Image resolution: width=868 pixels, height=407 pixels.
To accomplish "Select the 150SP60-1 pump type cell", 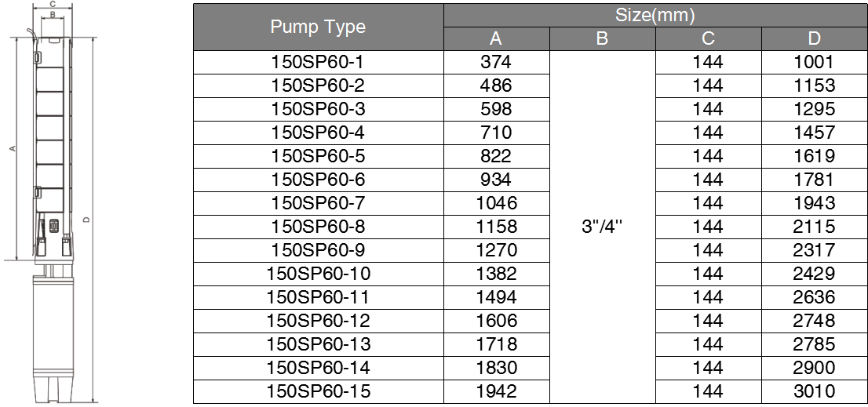I will [x=319, y=63].
